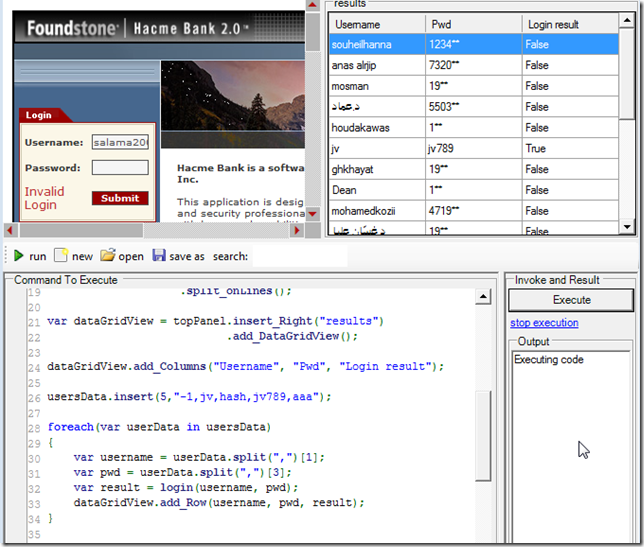Click into the search text field
The image size is (644, 547).
[x=300, y=256]
